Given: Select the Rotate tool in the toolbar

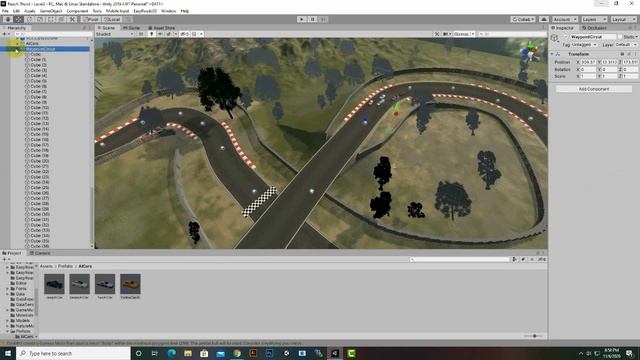Looking at the screenshot, I should tap(29, 19).
